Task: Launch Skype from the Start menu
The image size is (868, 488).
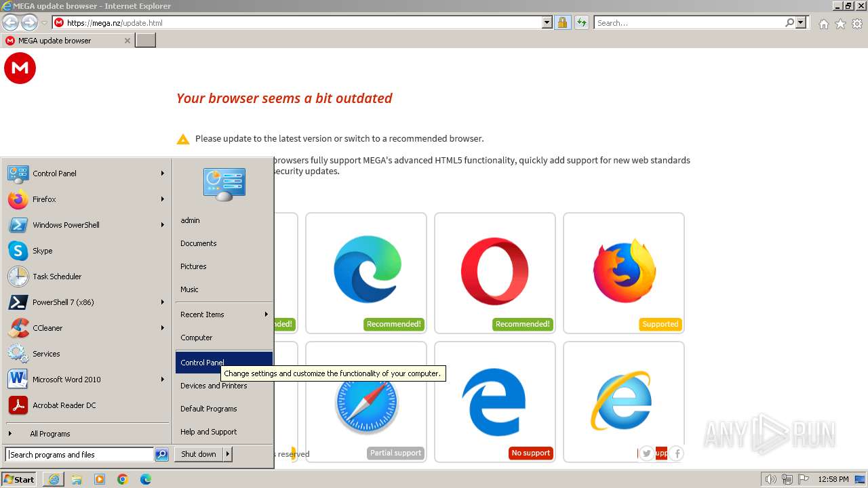Action: pos(86,251)
